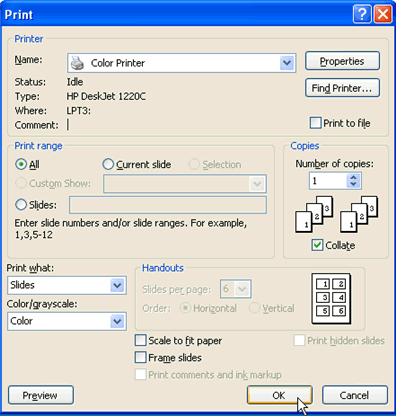Click the HP DeskJet 1220C type text

click(x=106, y=96)
